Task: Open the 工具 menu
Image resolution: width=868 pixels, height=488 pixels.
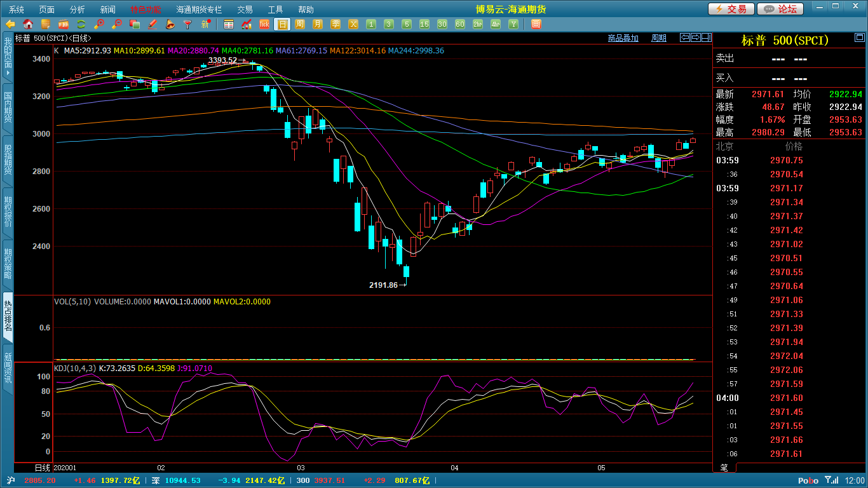Action: 275,10
